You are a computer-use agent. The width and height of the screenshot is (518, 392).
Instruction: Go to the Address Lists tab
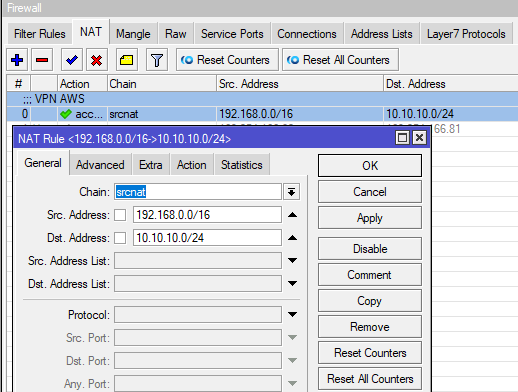point(381,34)
